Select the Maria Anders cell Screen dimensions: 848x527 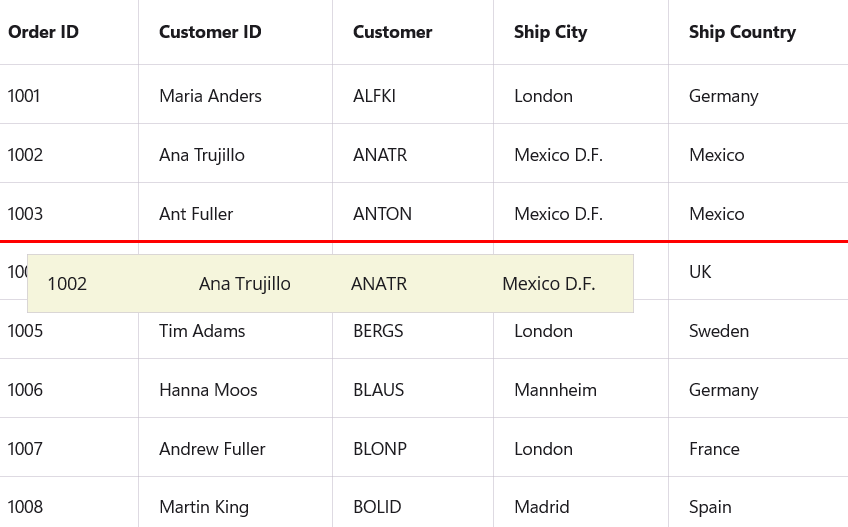[210, 96]
